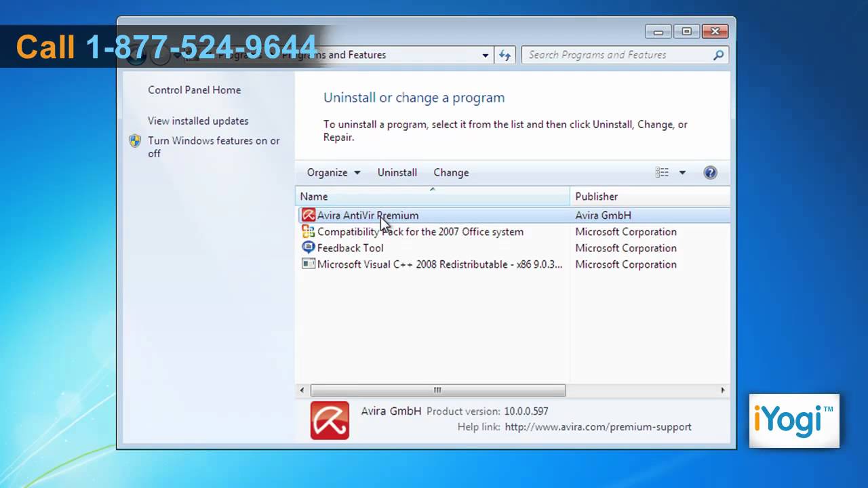Click Microsoft Corporation publisher in Feedback Tool row
868x488 pixels.
tap(626, 247)
